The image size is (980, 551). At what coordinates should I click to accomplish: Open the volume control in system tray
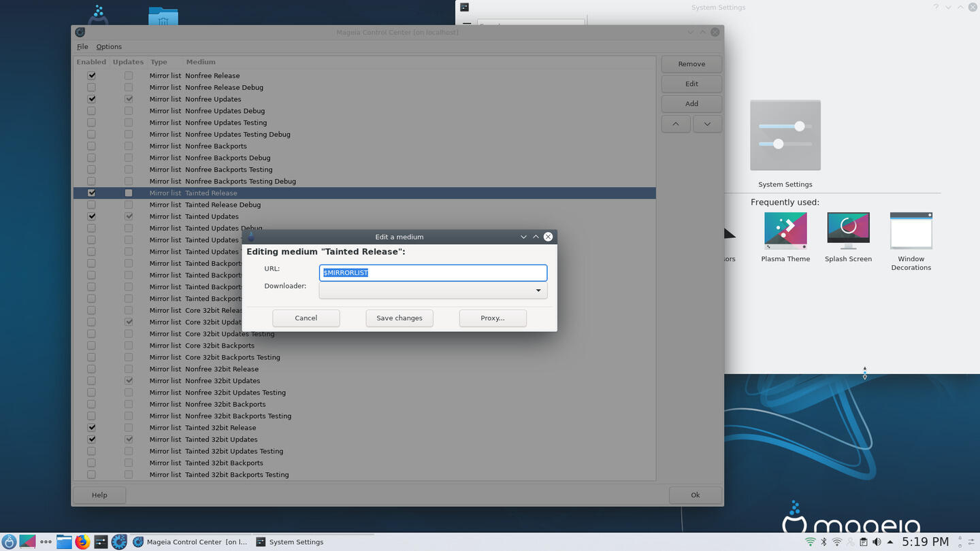(877, 542)
